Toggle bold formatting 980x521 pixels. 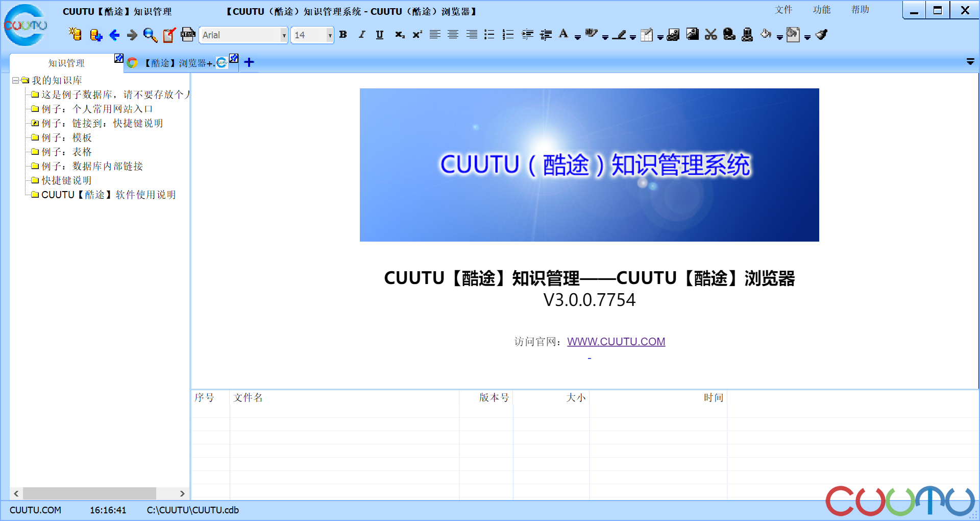coord(343,34)
